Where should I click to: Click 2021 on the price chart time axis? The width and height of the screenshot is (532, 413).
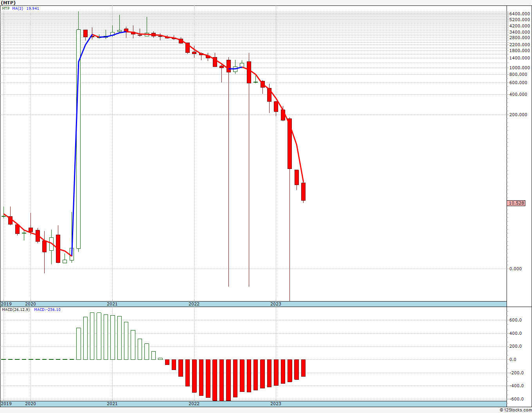pos(112,304)
